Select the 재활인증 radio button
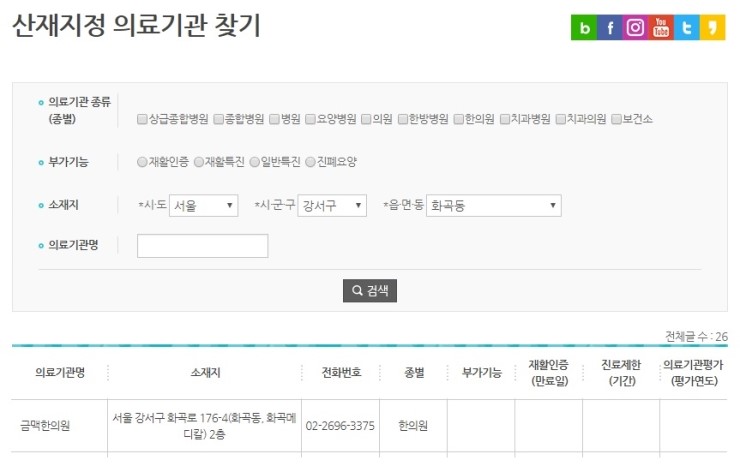Image resolution: width=740 pixels, height=466 pixels. pyautogui.click(x=143, y=162)
